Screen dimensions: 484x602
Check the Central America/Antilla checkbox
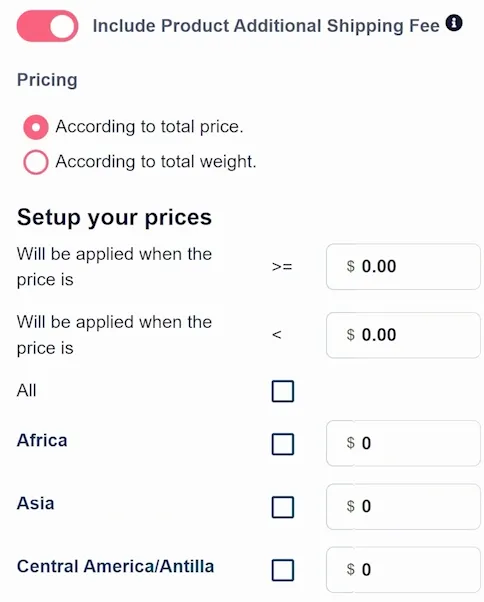[x=283, y=570]
